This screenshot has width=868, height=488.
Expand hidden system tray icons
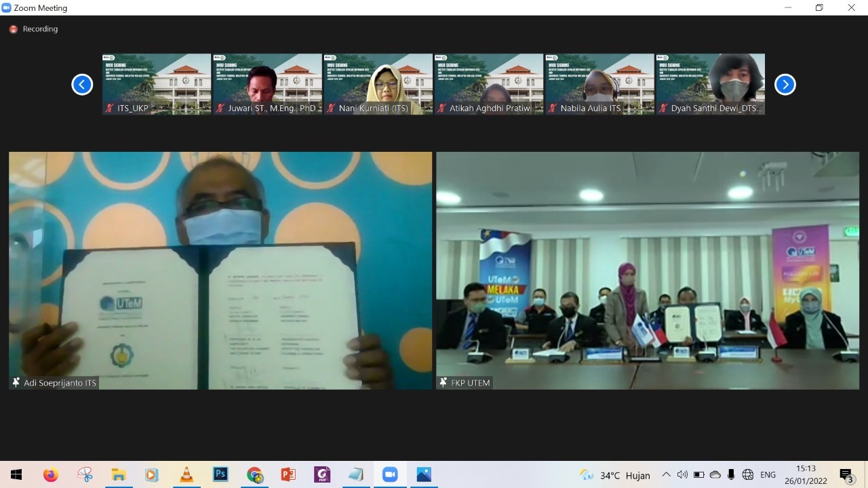point(666,474)
